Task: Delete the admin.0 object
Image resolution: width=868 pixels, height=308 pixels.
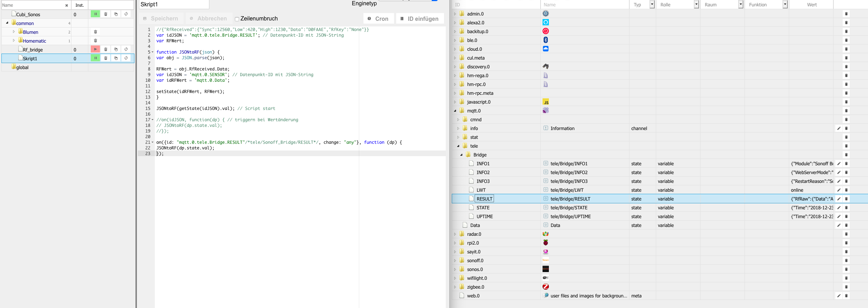Action: [x=846, y=14]
